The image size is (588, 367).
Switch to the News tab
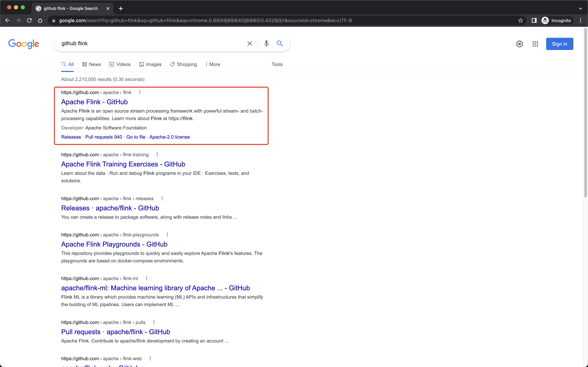(x=92, y=64)
